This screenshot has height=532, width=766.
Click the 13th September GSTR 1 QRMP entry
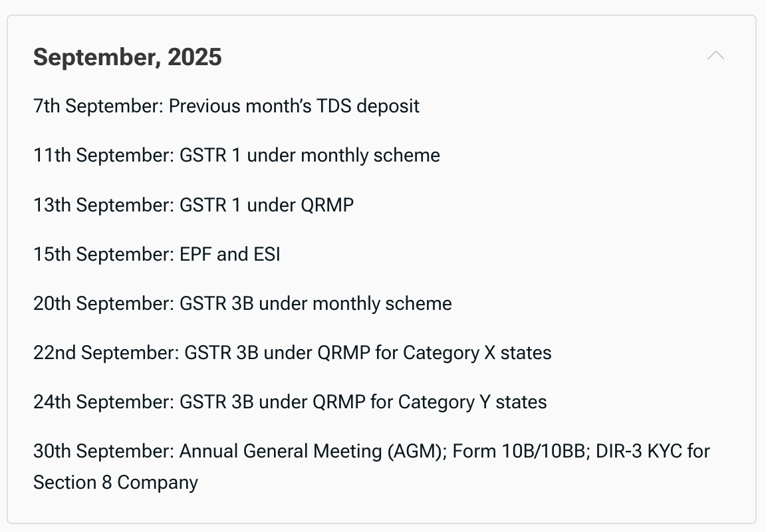click(x=193, y=205)
